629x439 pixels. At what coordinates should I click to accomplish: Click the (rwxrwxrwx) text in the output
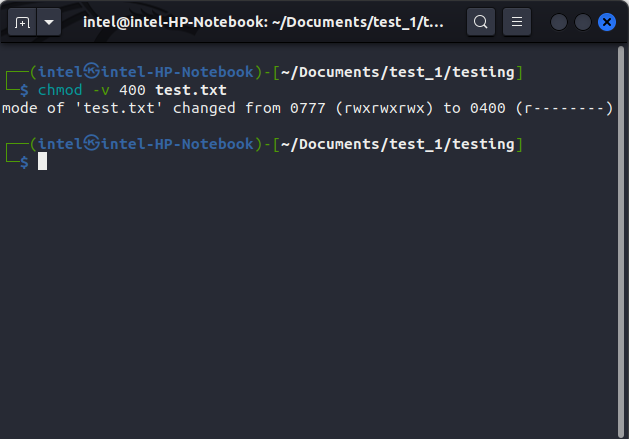tap(383, 108)
